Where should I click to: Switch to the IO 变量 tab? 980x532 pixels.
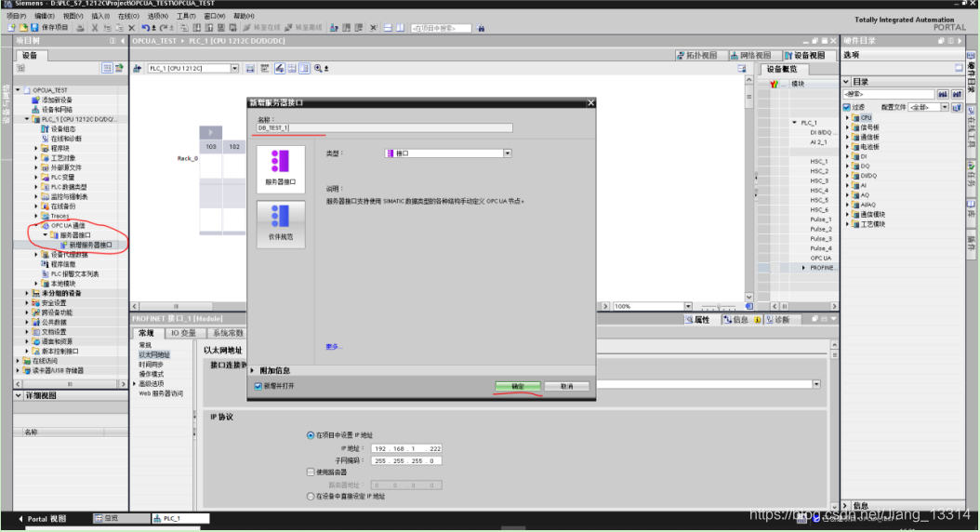pyautogui.click(x=184, y=333)
